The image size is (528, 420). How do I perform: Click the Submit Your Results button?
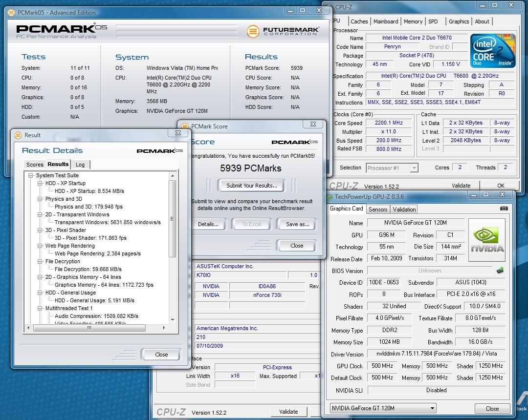[252, 186]
